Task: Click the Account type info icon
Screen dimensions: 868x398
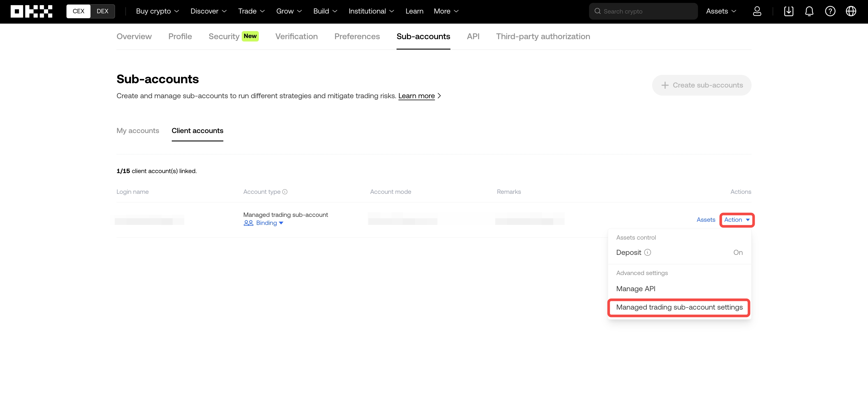Action: coord(285,192)
